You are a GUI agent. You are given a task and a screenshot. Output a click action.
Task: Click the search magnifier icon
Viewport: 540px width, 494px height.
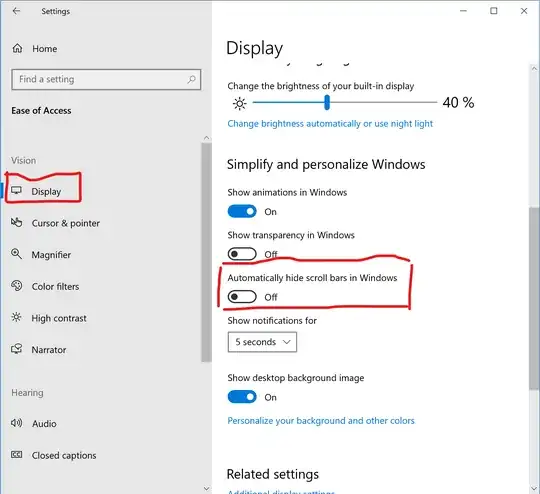point(191,80)
